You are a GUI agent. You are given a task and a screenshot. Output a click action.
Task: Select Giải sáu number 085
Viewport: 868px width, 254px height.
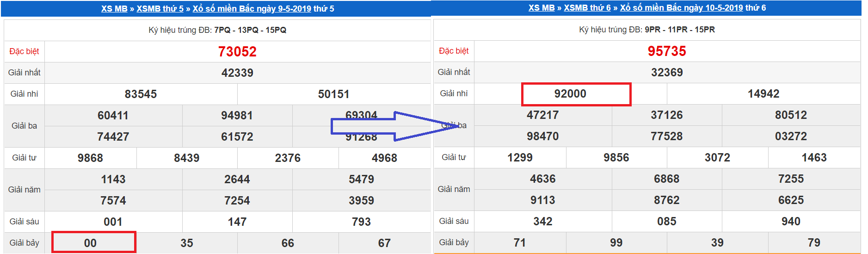coord(666,221)
